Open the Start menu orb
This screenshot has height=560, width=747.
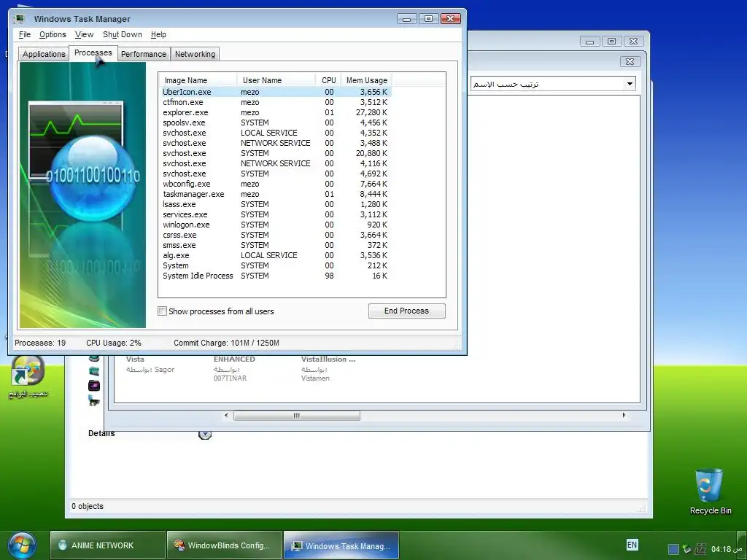click(x=21, y=545)
